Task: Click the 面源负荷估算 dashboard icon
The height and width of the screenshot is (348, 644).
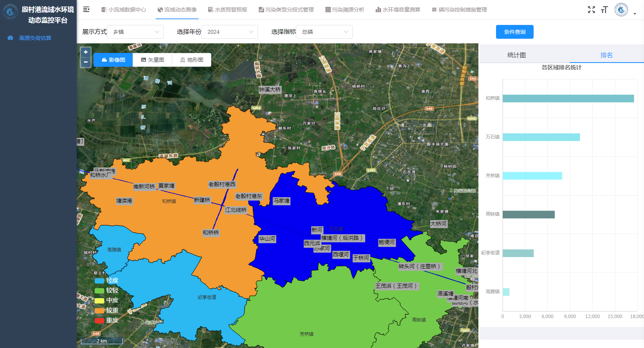Action: tap(10, 38)
